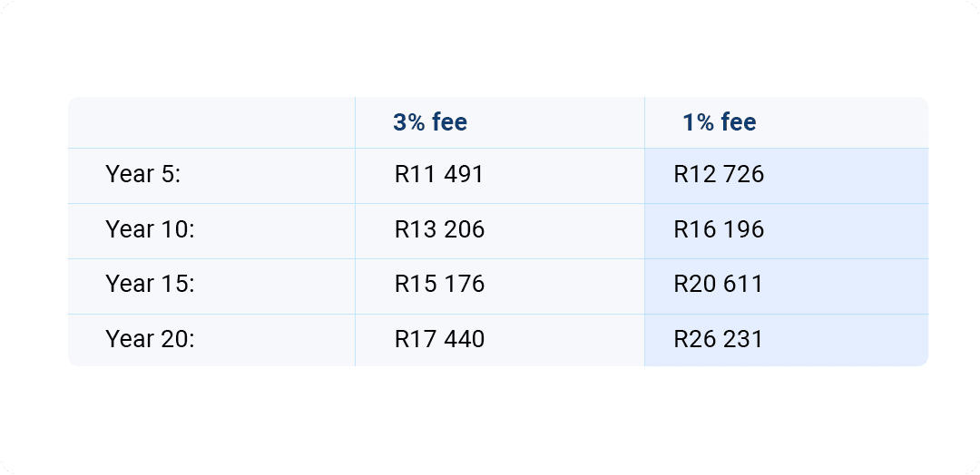Pick the R13 206 amount
980x475 pixels.
(x=439, y=229)
